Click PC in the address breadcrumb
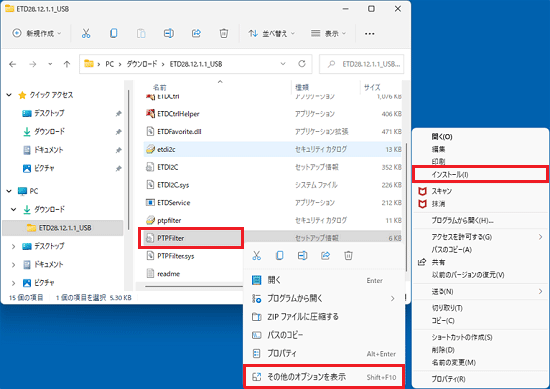The width and height of the screenshot is (550, 389). click(109, 64)
